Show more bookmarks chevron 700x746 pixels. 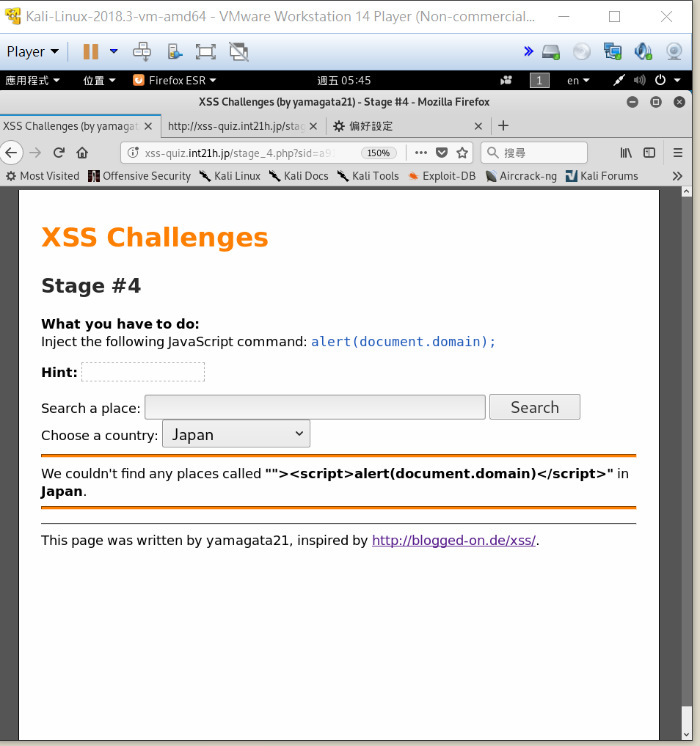(677, 176)
